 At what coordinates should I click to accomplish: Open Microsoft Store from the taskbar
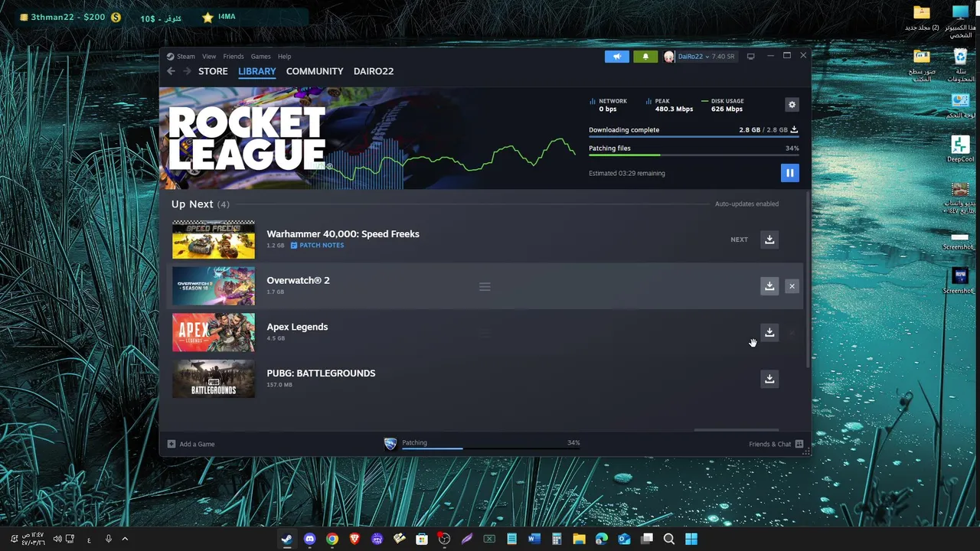422,539
